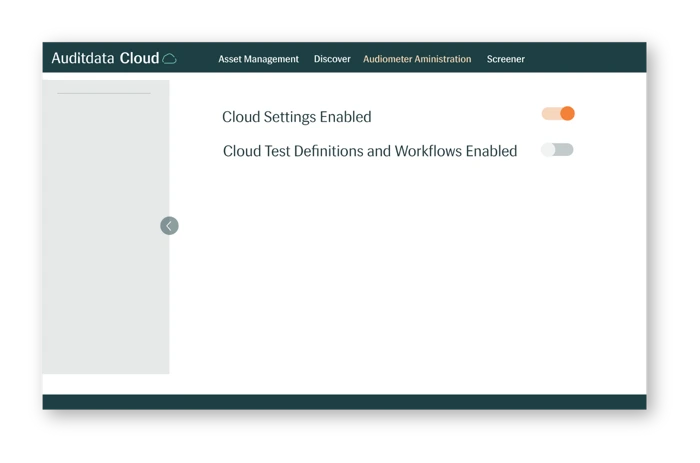Click the Auditdata word in the header
This screenshot has height=463, width=700.
[82, 59]
